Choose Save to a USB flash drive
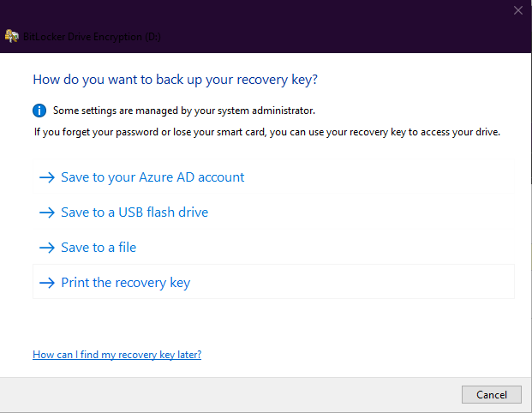The width and height of the screenshot is (532, 413). [134, 212]
